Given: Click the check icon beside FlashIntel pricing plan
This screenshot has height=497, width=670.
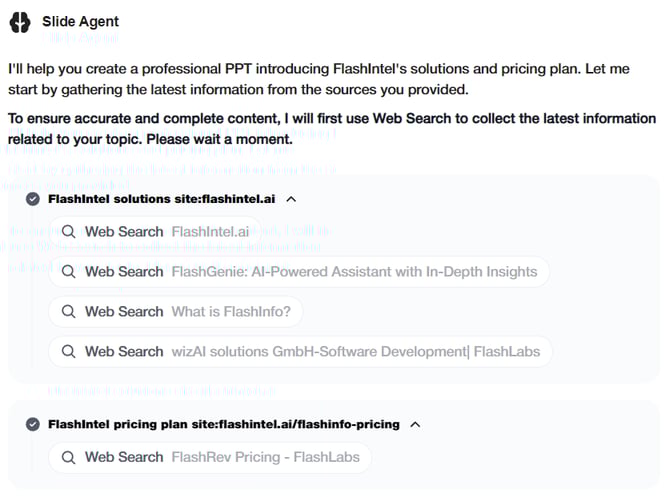Looking at the screenshot, I should [x=33, y=424].
